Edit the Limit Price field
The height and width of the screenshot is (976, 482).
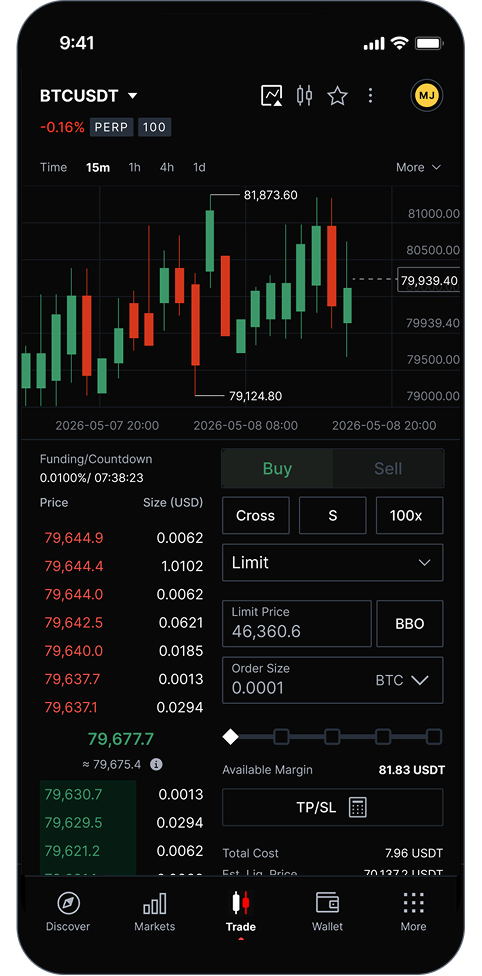point(297,623)
